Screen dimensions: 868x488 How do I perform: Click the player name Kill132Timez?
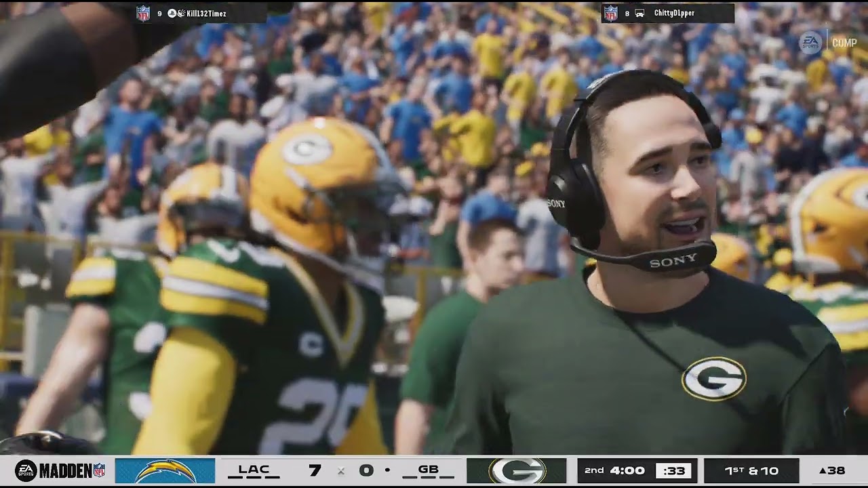(x=207, y=14)
